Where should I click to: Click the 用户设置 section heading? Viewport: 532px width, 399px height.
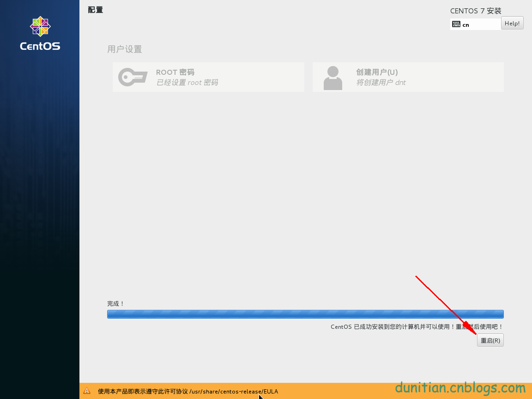[125, 49]
